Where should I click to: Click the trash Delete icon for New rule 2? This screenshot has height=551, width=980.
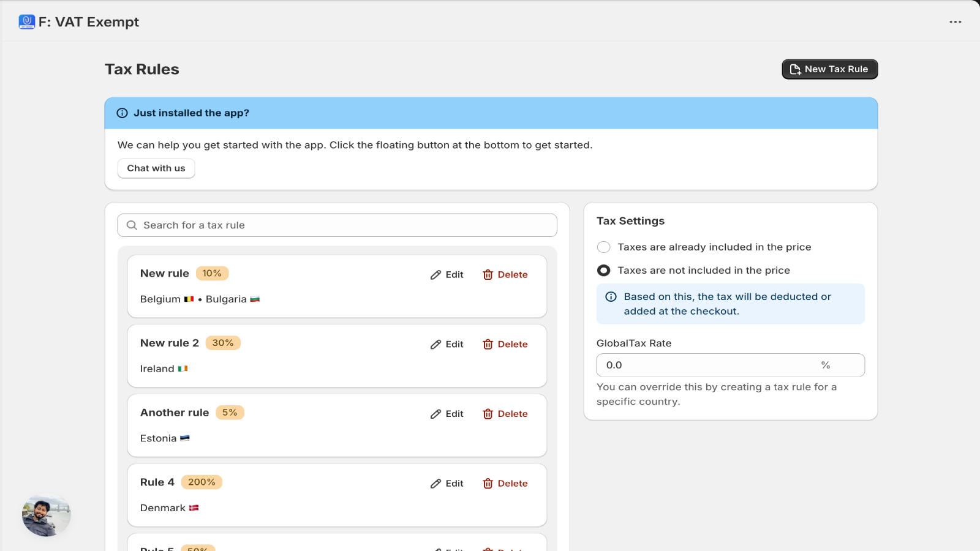point(488,345)
